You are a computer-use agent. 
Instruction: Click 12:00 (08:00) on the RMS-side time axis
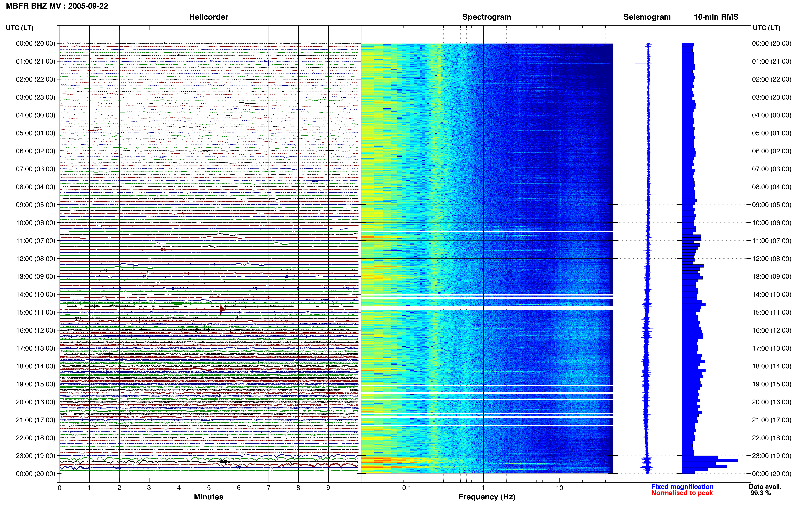pyautogui.click(x=772, y=259)
